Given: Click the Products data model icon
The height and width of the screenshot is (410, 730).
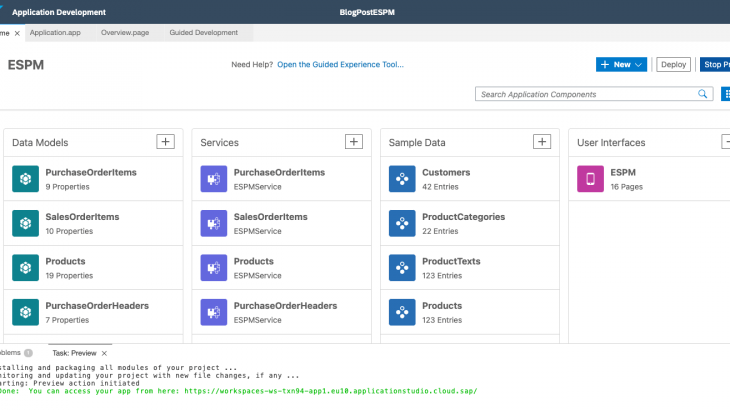Looking at the screenshot, I should [25, 268].
